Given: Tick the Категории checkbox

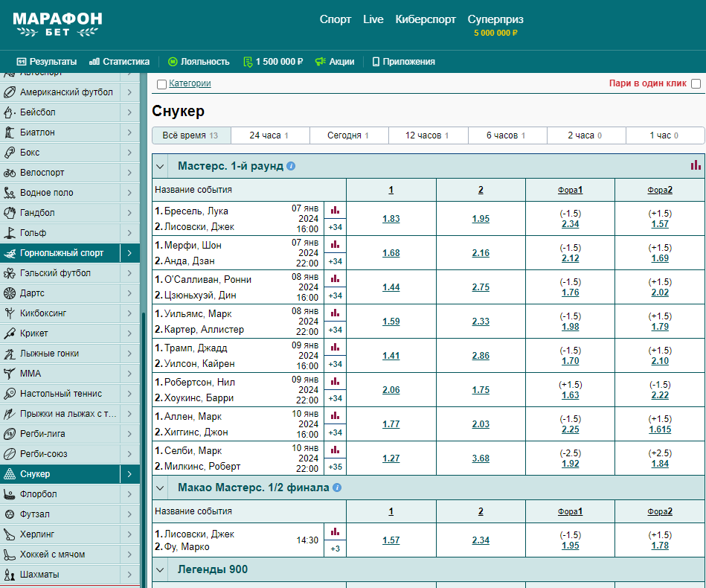Looking at the screenshot, I should [x=161, y=84].
